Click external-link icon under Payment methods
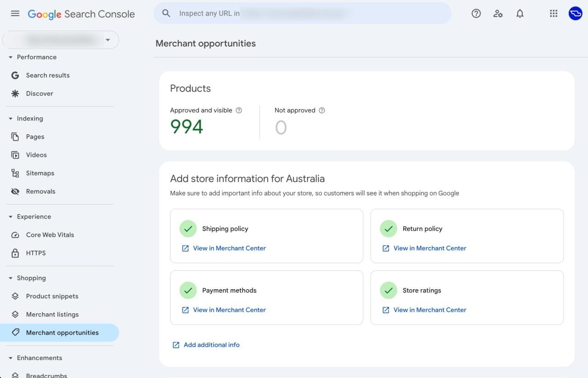588x378 pixels. click(185, 310)
